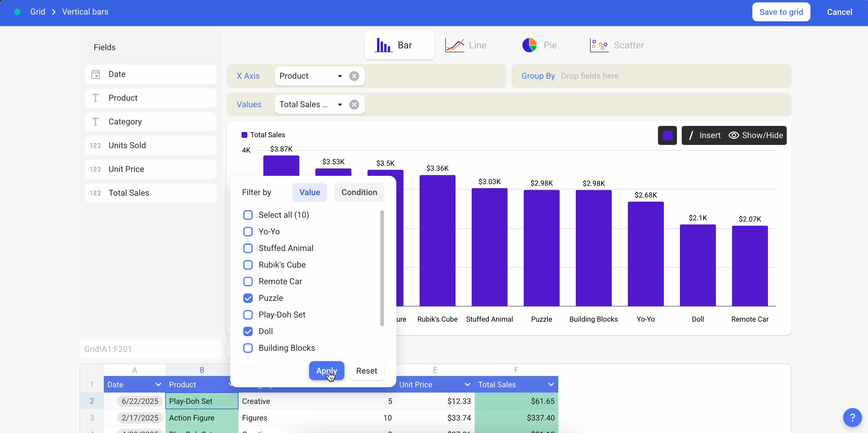The width and height of the screenshot is (868, 433).
Task: Open the Product dropdown on the X Axis
Action: [340, 76]
